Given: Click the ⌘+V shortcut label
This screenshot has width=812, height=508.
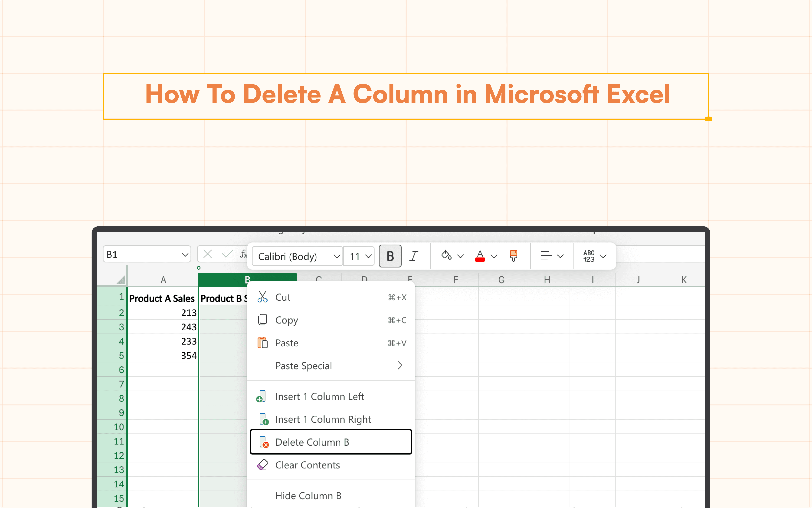Looking at the screenshot, I should pyautogui.click(x=397, y=343).
